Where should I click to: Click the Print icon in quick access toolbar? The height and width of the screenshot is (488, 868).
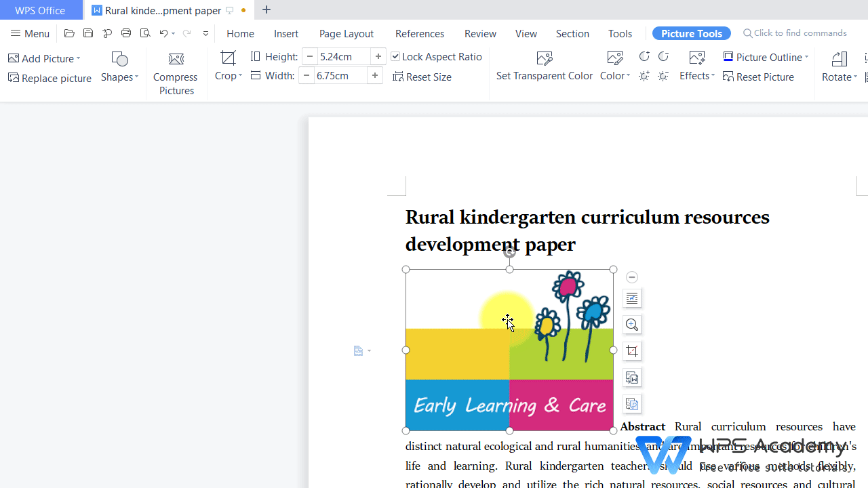point(126,33)
